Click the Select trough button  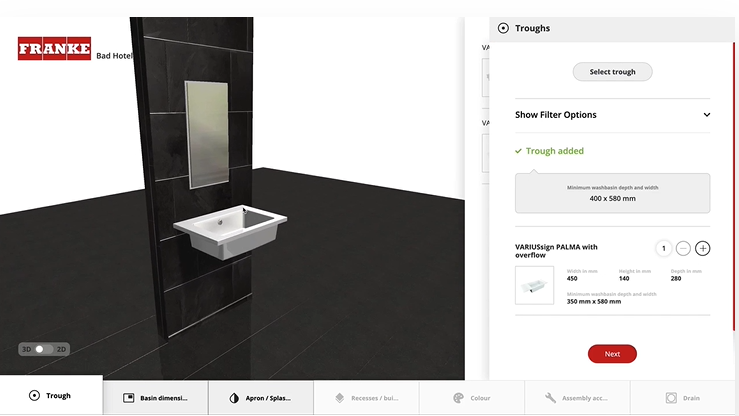612,72
